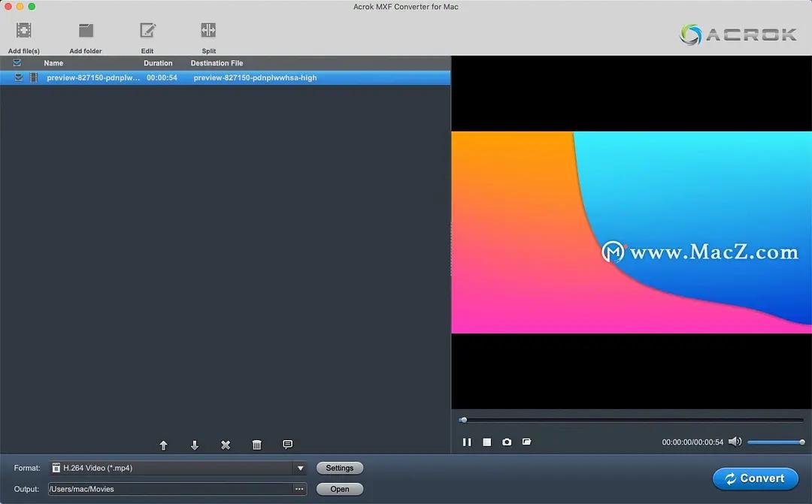
Task: Remove selected file with X icon
Action: (226, 445)
